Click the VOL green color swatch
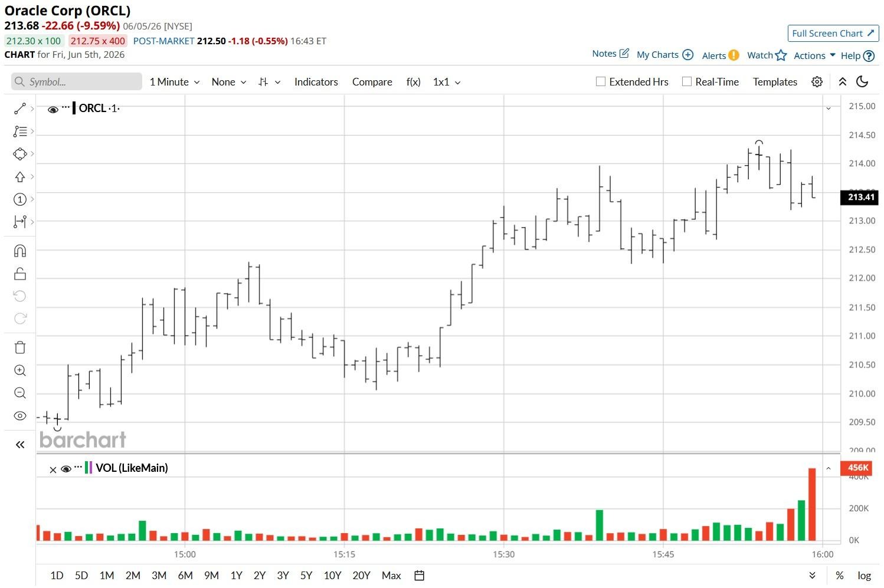884x588 pixels. (87, 468)
